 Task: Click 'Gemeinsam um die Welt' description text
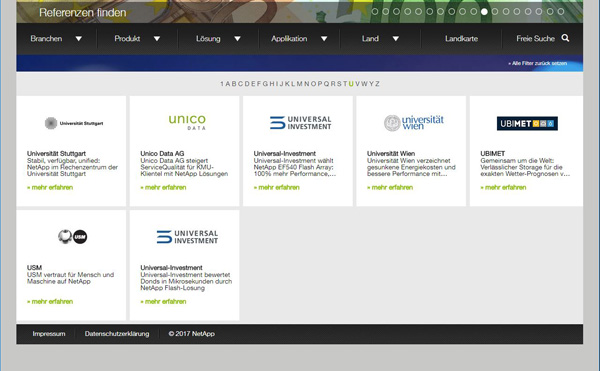pyautogui.click(x=525, y=167)
